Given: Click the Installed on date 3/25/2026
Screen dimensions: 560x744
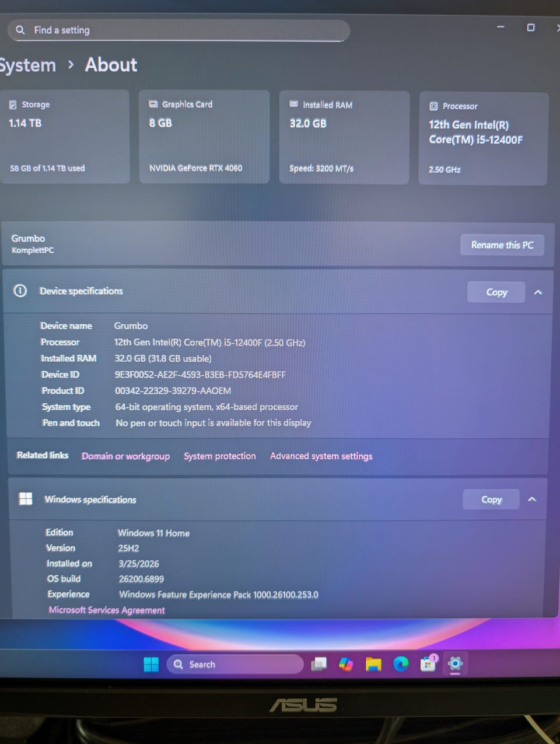Looking at the screenshot, I should [139, 564].
